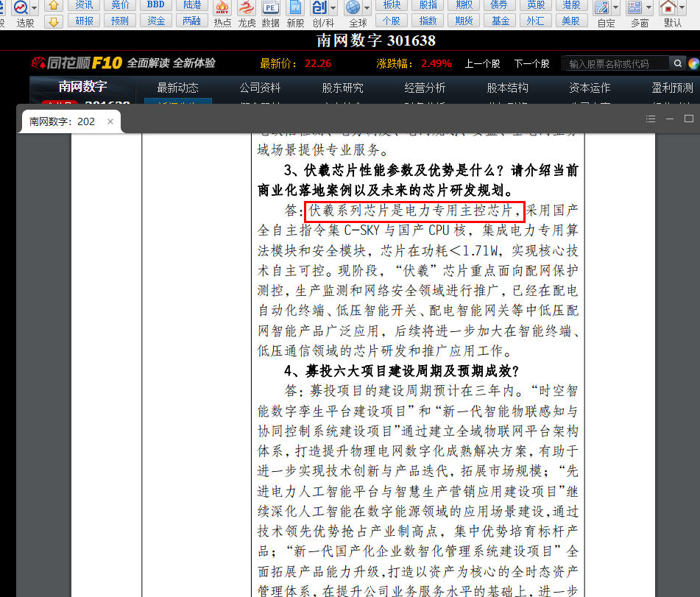700x597 pixels.
Task: Open the 选股 stock screener icon
Action: point(21,7)
